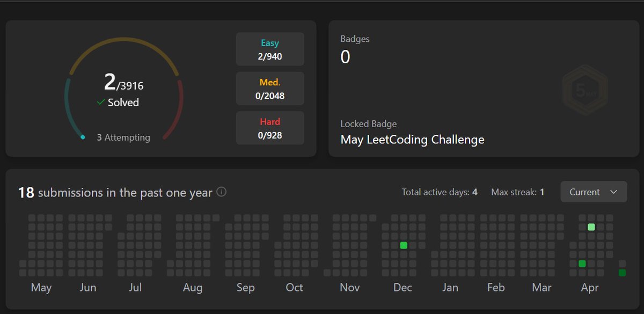Image resolution: width=644 pixels, height=314 pixels.
Task: Click the Jan month label
Action: pos(450,288)
